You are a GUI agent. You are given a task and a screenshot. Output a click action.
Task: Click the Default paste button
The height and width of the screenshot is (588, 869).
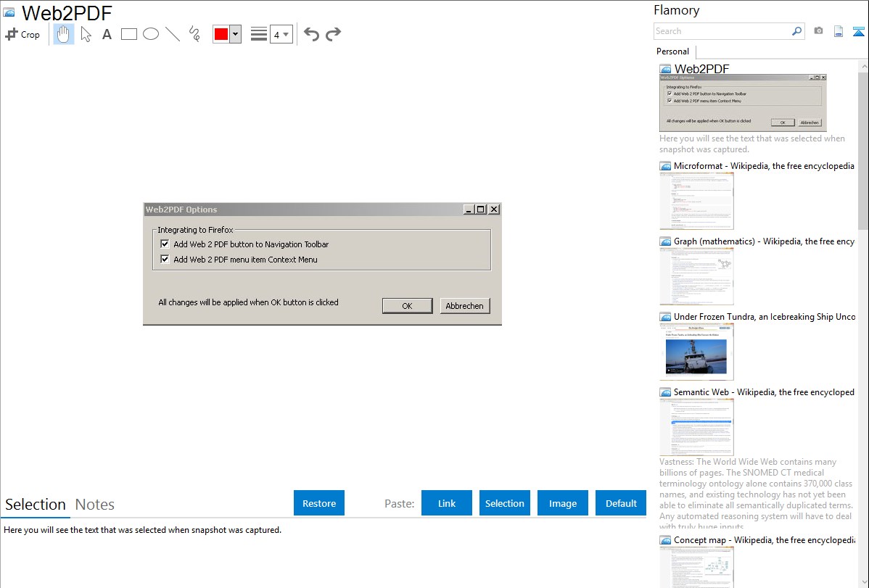click(621, 503)
